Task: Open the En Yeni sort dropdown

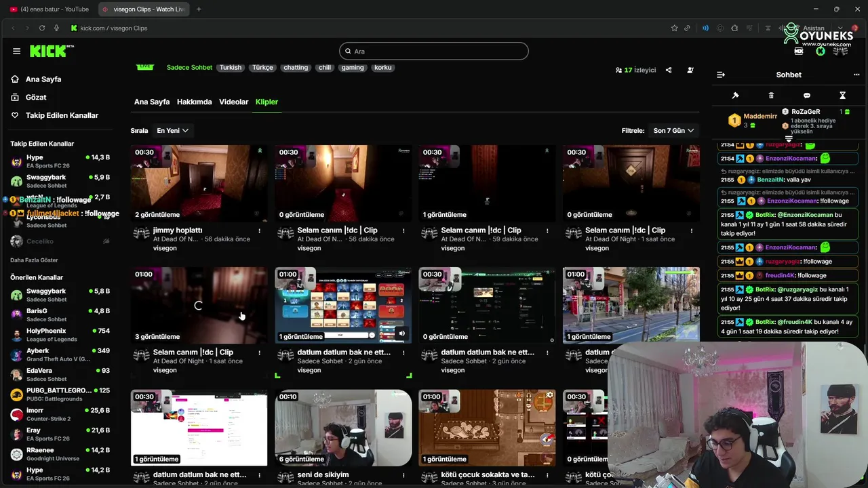Action: point(172,130)
